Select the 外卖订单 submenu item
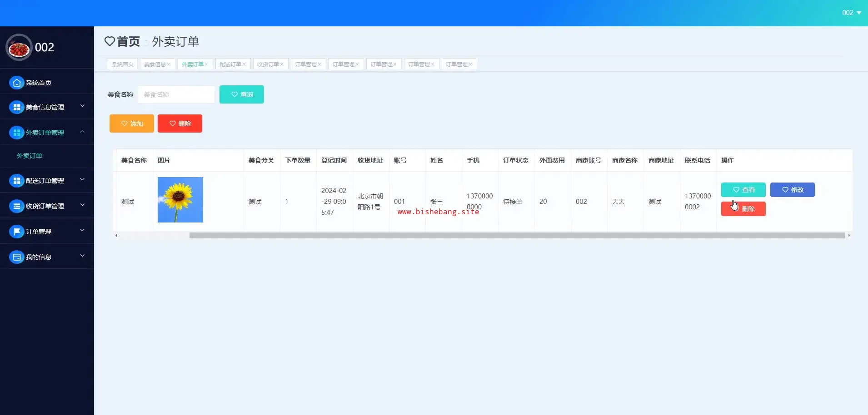The width and height of the screenshot is (868, 415). [x=30, y=156]
